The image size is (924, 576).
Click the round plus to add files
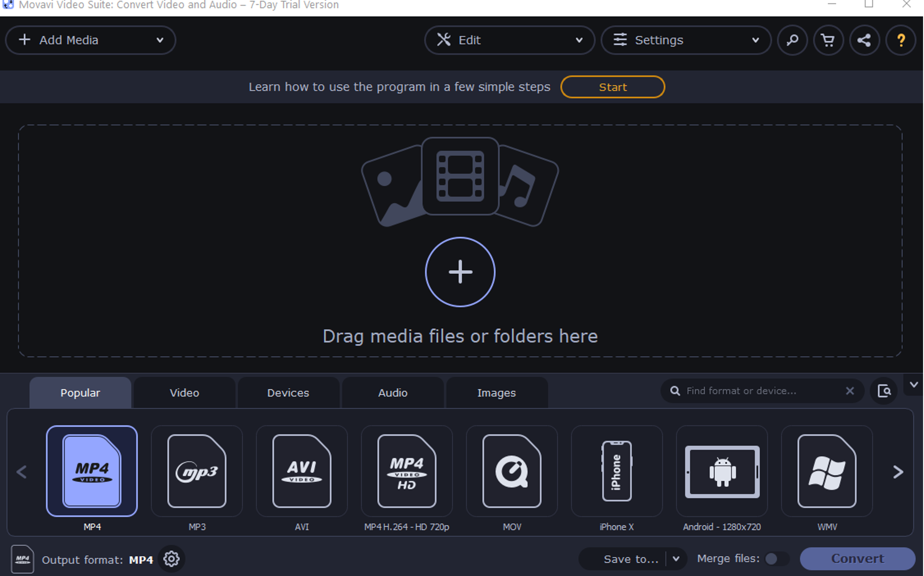click(460, 272)
